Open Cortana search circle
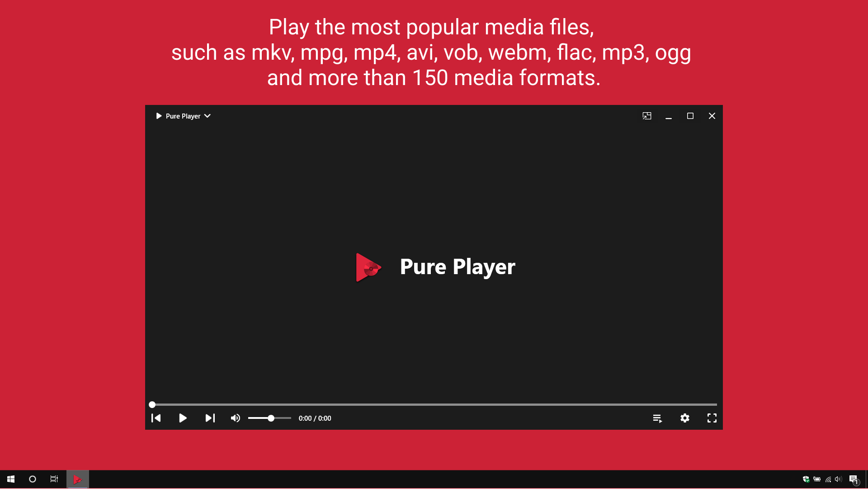 [33, 479]
